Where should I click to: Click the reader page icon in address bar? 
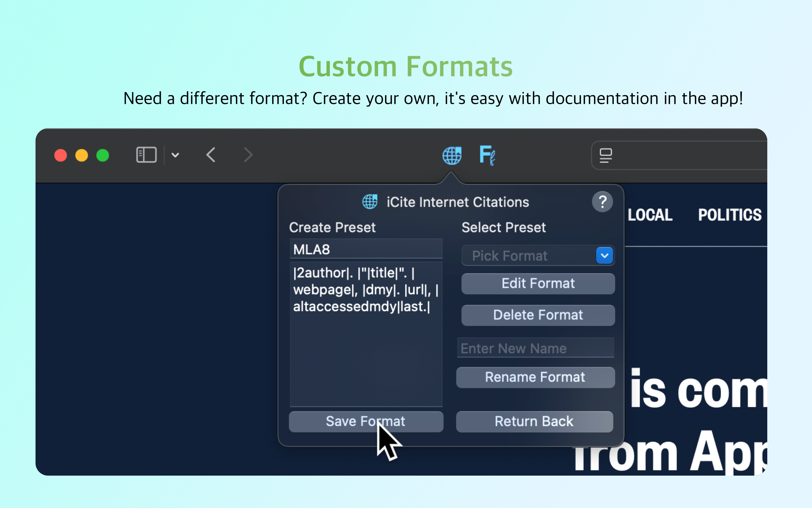pos(606,156)
